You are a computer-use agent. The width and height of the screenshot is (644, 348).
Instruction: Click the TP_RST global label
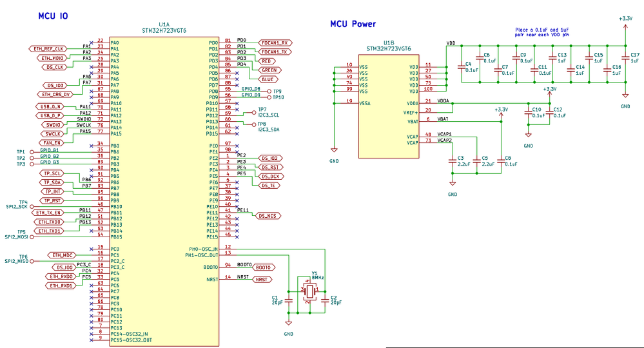[x=53, y=200]
